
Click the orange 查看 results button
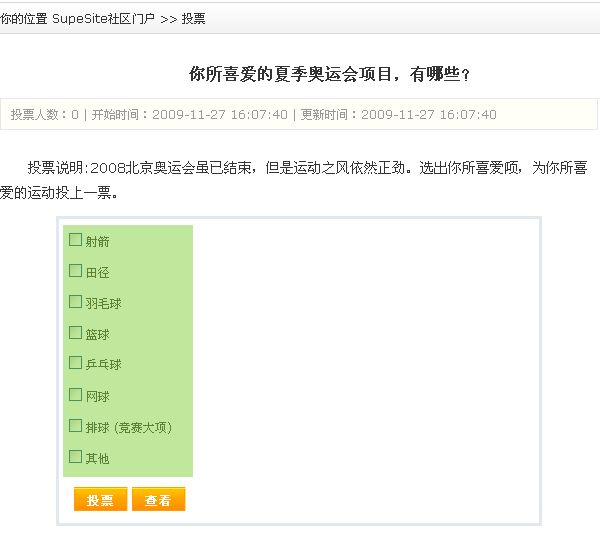pyautogui.click(x=158, y=500)
